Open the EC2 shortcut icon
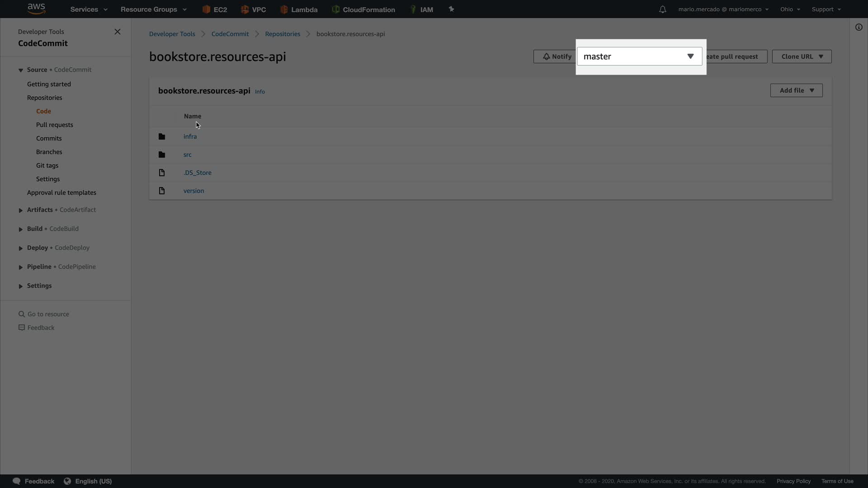 coord(207,9)
